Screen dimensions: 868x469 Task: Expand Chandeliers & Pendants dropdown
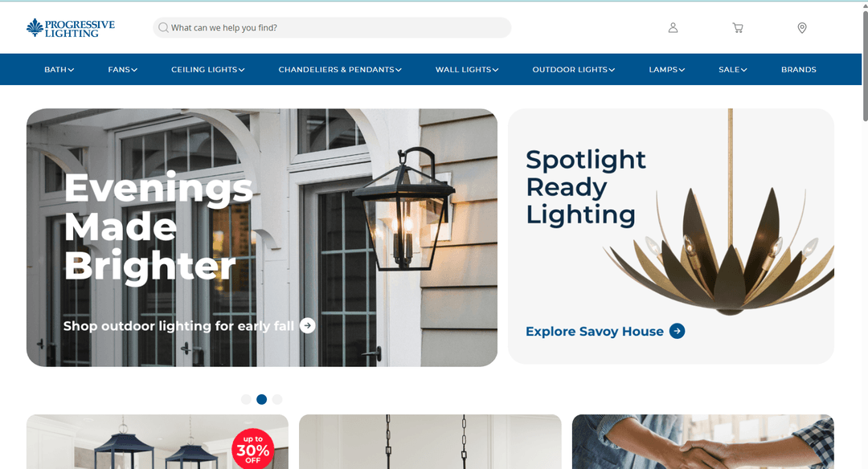[x=340, y=70]
